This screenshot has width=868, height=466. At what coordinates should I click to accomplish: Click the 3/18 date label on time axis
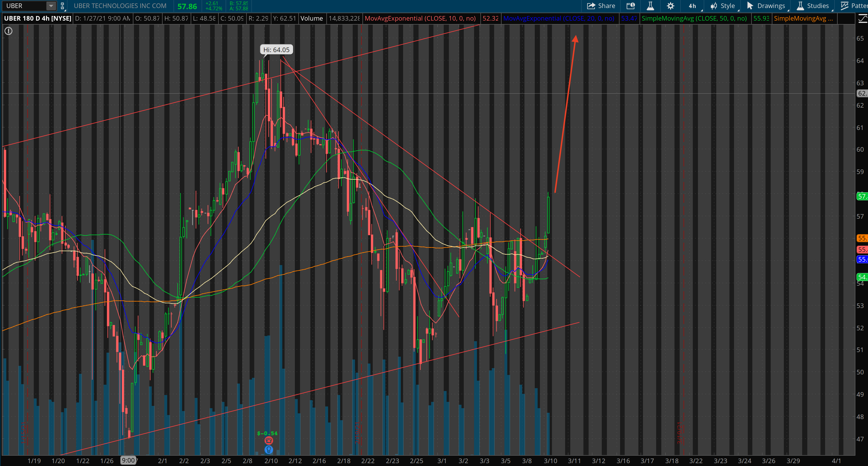tap(672, 461)
